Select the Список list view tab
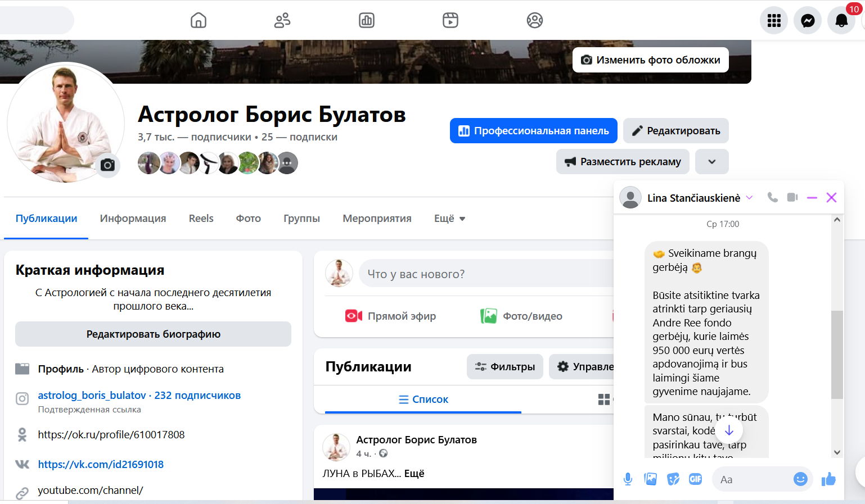This screenshot has width=865, height=504. (424, 399)
